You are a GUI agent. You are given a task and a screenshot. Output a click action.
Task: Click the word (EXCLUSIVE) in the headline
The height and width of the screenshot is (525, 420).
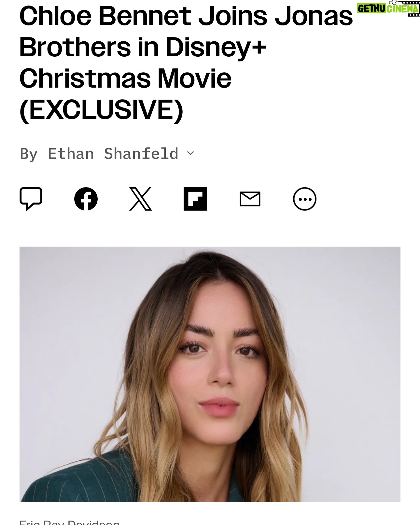tap(101, 109)
